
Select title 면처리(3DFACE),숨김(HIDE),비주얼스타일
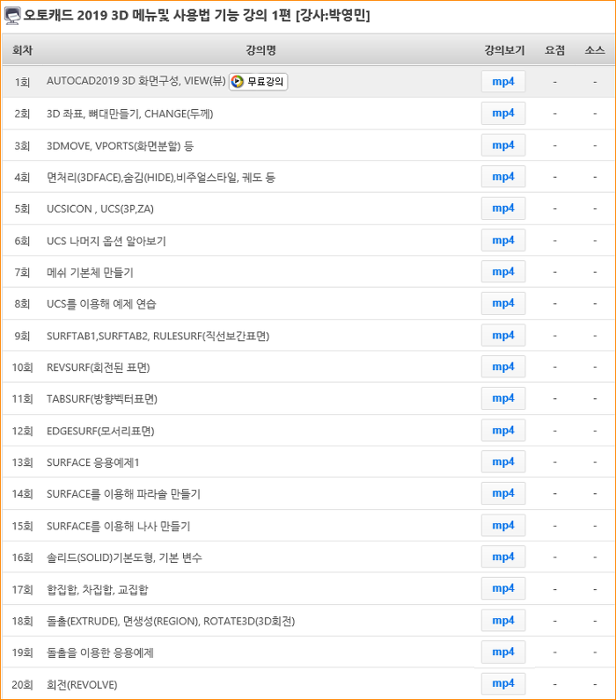coord(161,178)
